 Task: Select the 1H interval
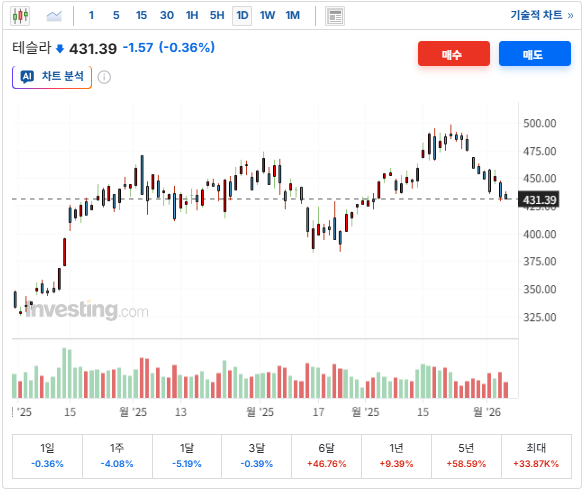(192, 15)
